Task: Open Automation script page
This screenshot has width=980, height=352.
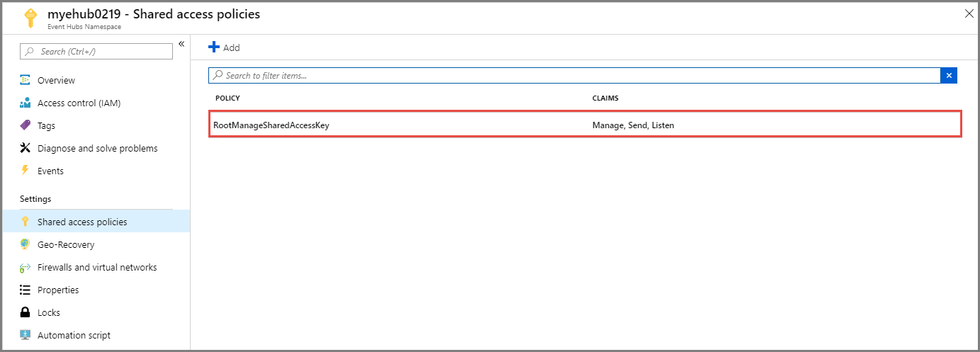Action: point(74,335)
